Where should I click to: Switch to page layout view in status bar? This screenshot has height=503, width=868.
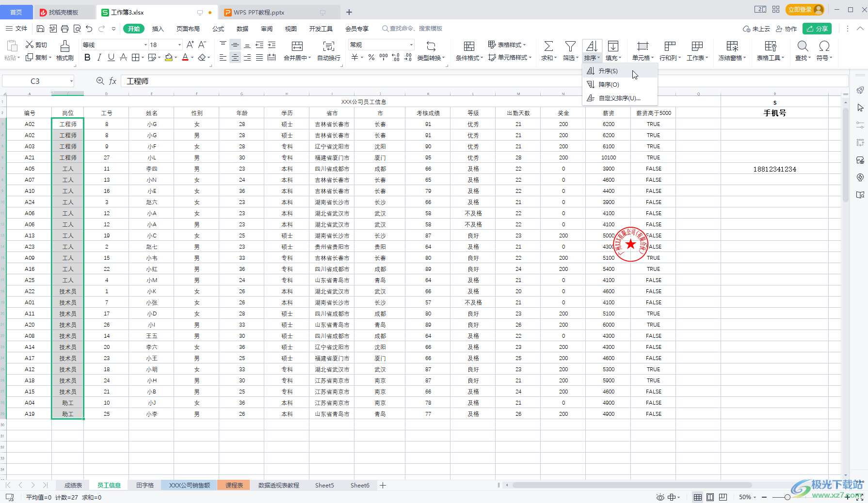710,497
